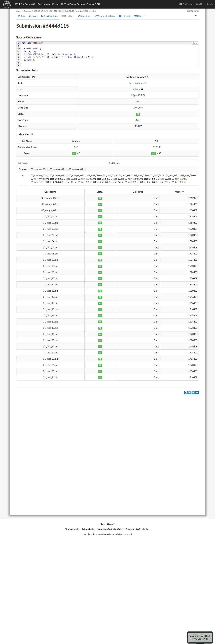Screen dimensions: 215x644
Task: Click the Sign Up link
Action: coord(199,4)
